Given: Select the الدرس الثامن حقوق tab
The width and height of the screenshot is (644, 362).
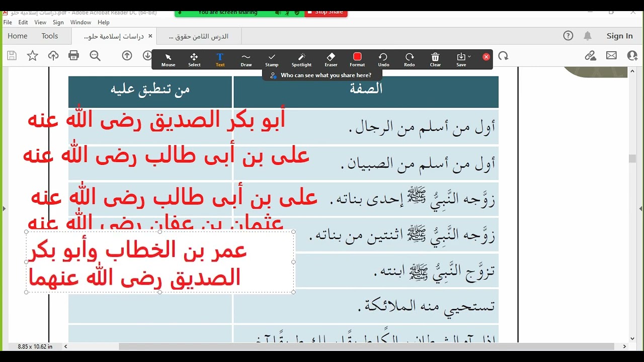Looking at the screenshot, I should pos(199,36).
